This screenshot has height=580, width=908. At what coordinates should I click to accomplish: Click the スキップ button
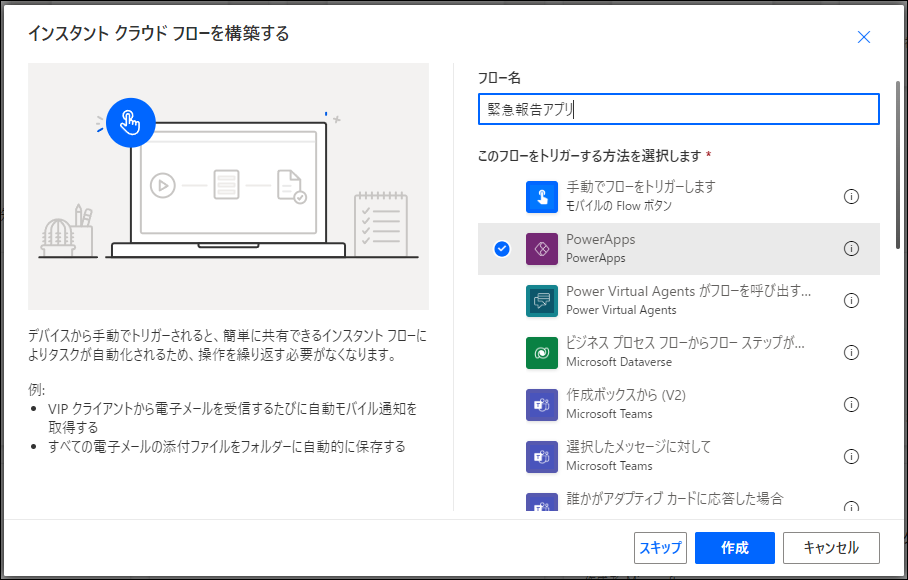pyautogui.click(x=660, y=548)
